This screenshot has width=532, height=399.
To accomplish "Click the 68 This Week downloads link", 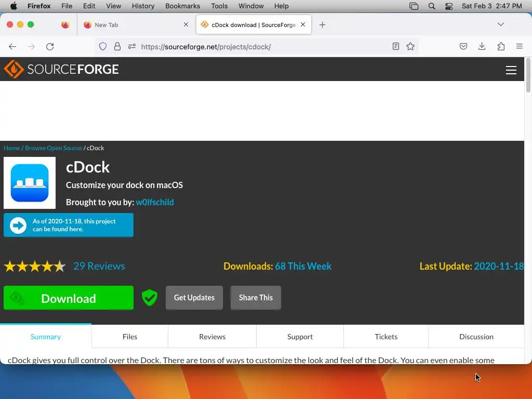I will click(303, 266).
